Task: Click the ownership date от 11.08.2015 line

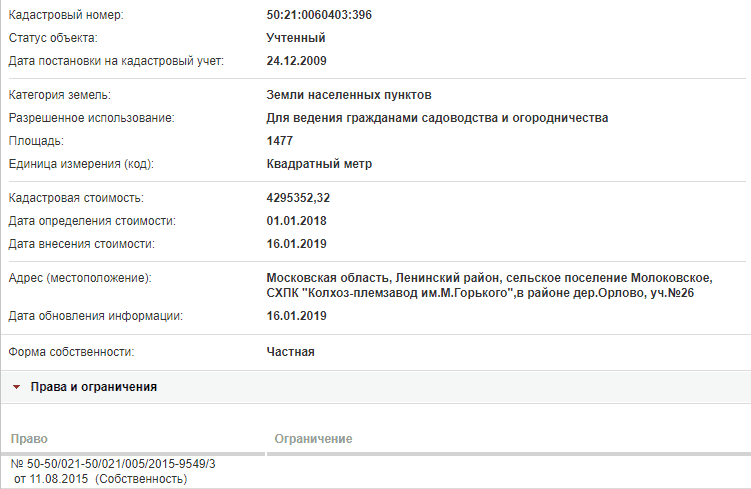Action: (101, 479)
